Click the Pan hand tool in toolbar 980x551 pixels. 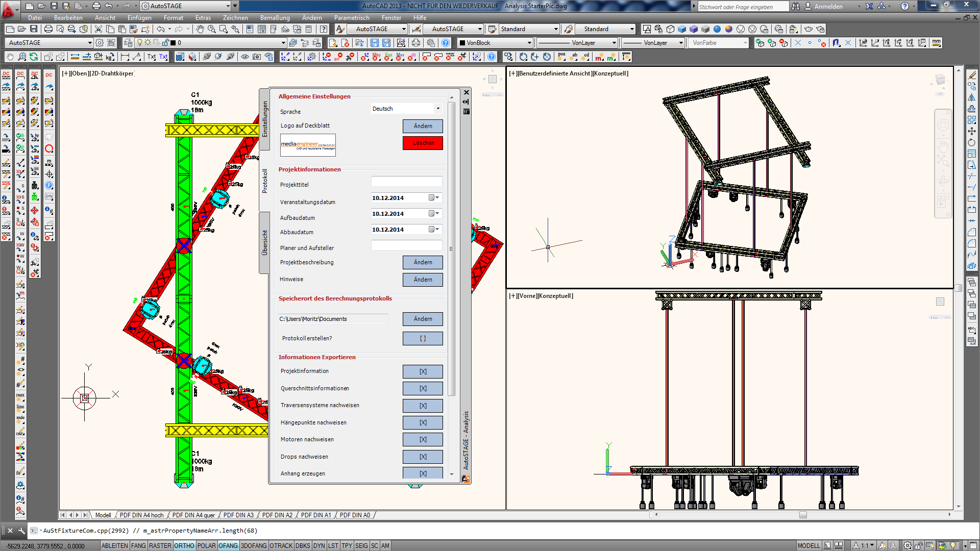pos(200,29)
